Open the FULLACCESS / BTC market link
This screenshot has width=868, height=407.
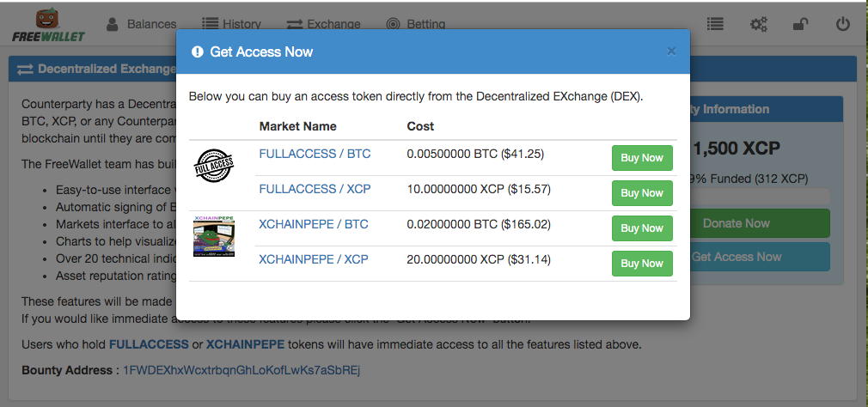click(315, 154)
